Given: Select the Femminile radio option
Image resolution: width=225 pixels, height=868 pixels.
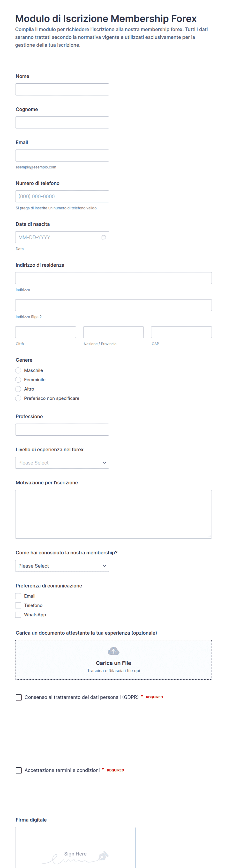Looking at the screenshot, I should click(x=18, y=380).
